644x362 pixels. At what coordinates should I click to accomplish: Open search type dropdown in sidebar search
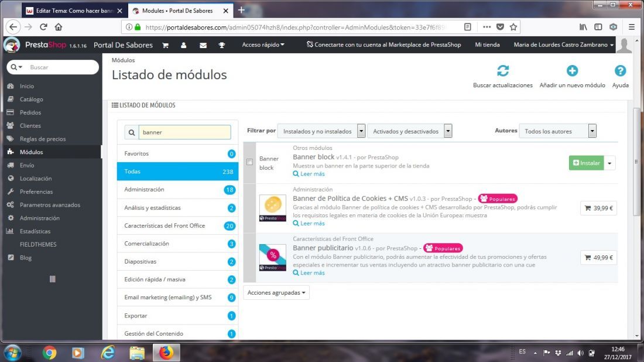point(16,67)
